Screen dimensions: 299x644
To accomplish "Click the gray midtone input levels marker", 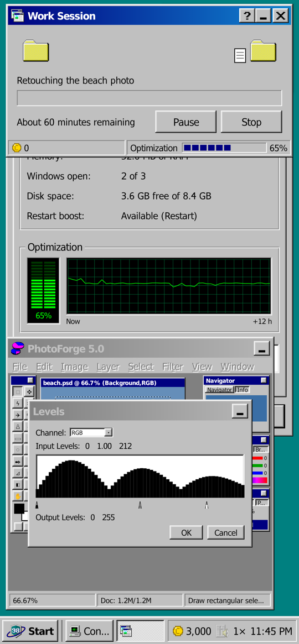I will click(140, 505).
